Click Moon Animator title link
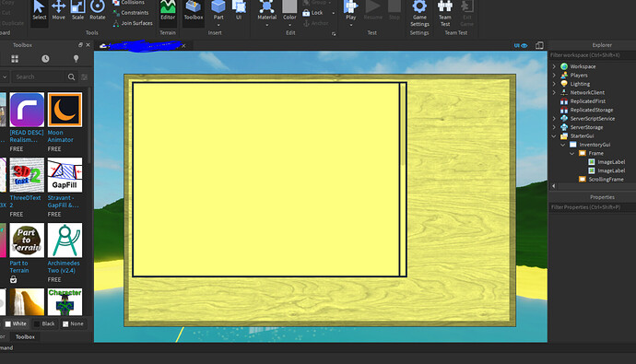Image resolution: width=636 pixels, height=364 pixels. [61, 135]
